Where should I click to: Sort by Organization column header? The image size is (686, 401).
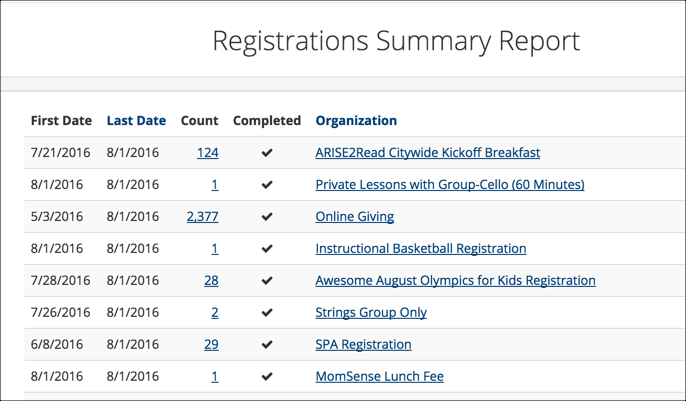[356, 121]
